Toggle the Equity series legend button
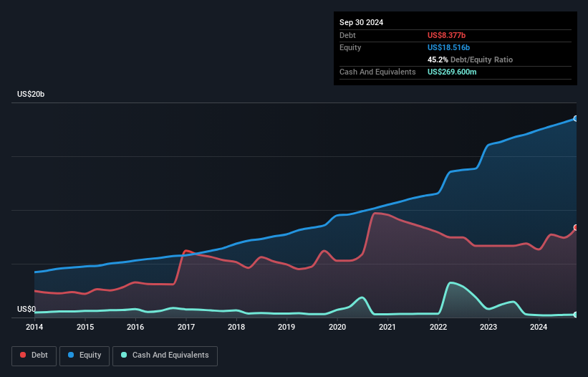This screenshot has width=588, height=377. [85, 355]
